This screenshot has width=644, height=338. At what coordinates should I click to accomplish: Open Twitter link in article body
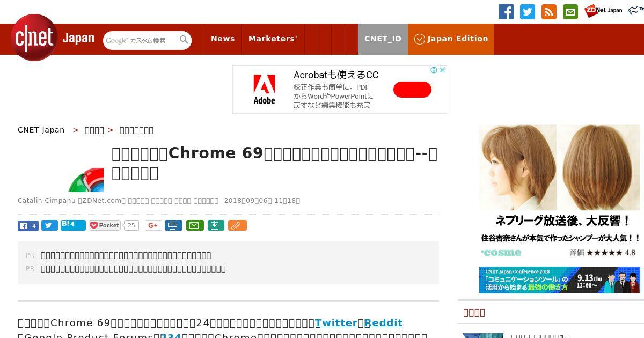pyautogui.click(x=336, y=322)
